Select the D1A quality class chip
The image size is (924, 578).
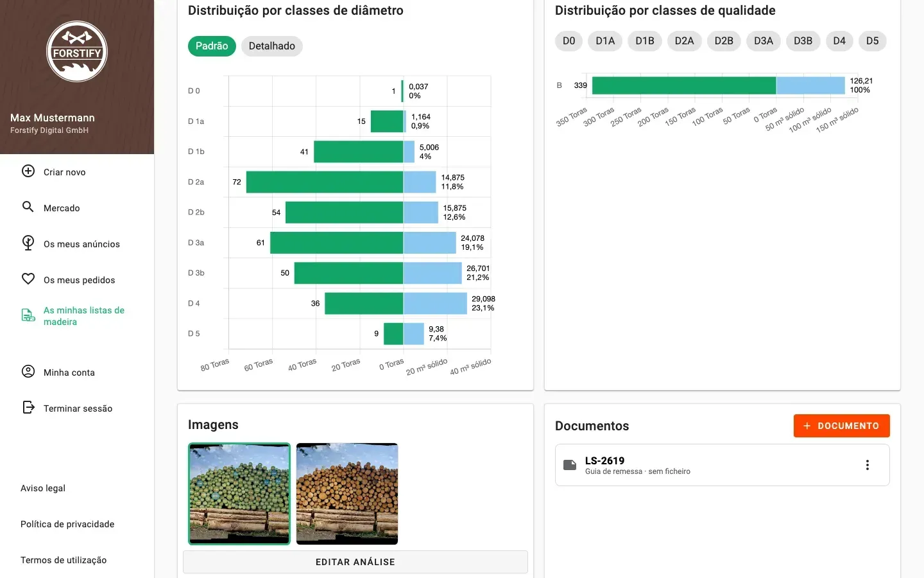(x=605, y=41)
